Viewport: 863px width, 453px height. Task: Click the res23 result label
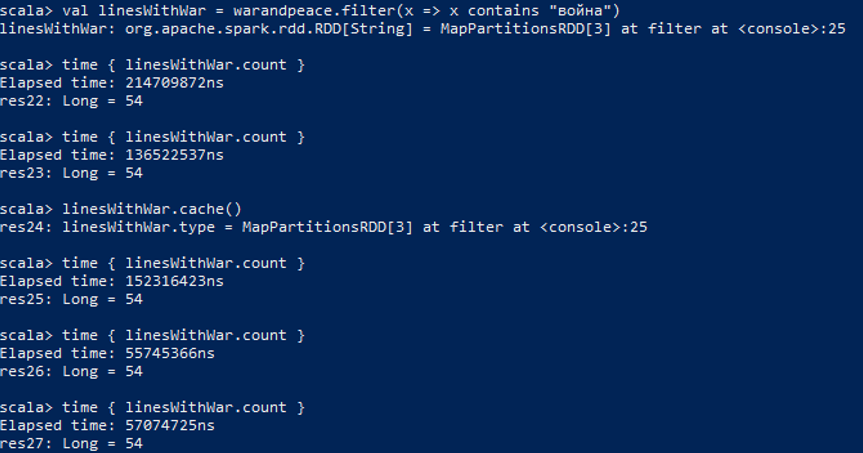(22, 173)
